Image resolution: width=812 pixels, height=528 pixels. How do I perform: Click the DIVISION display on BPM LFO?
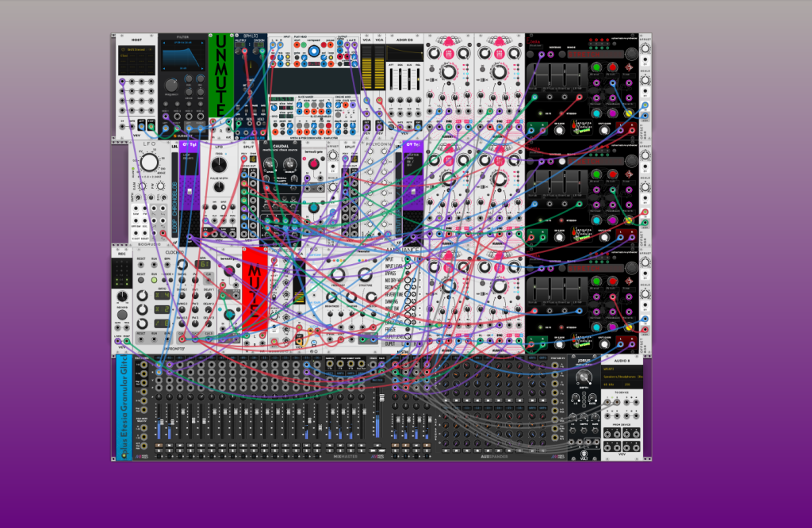(259, 44)
